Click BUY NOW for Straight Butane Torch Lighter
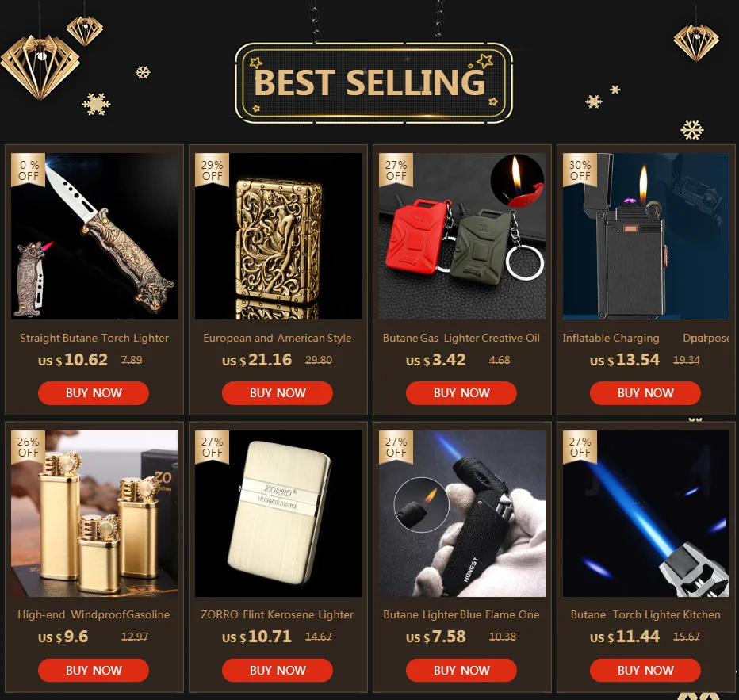Screen dimensions: 739x700 (x=94, y=393)
